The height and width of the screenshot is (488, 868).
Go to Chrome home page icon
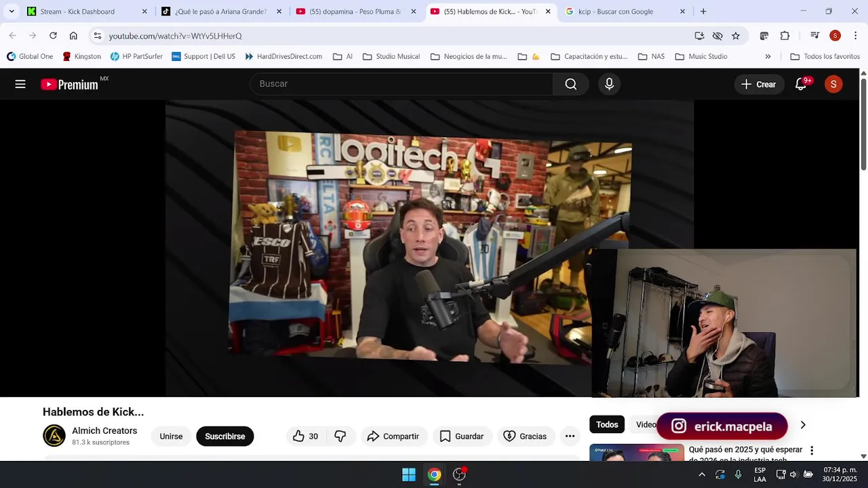[73, 35]
